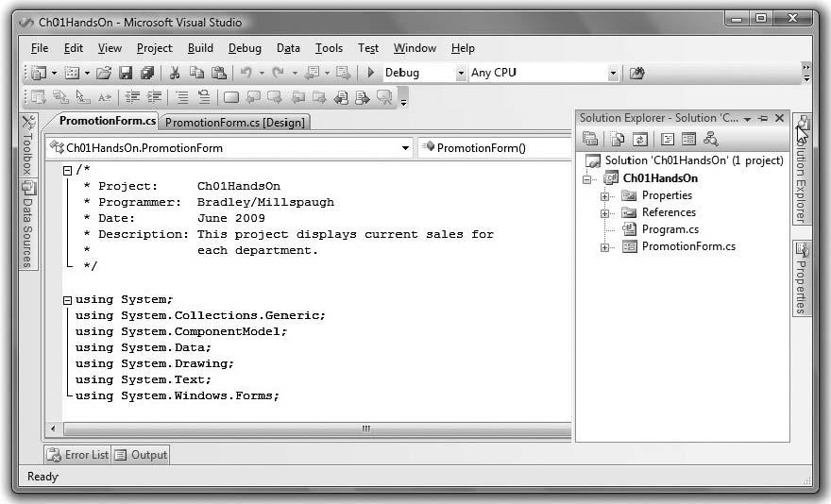Toggle auto-hide pin of Solution Explorer
The height and width of the screenshot is (504, 831).
(x=763, y=118)
